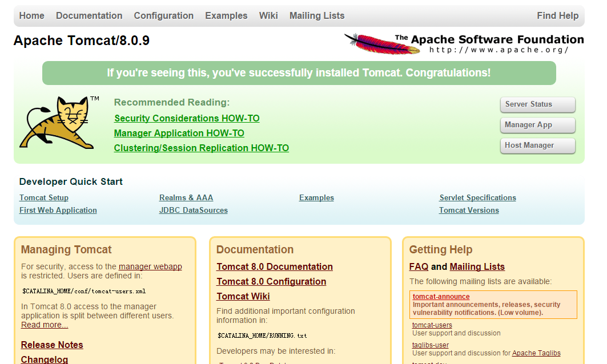Click Read more... in Managing Tomcat

coord(45,325)
